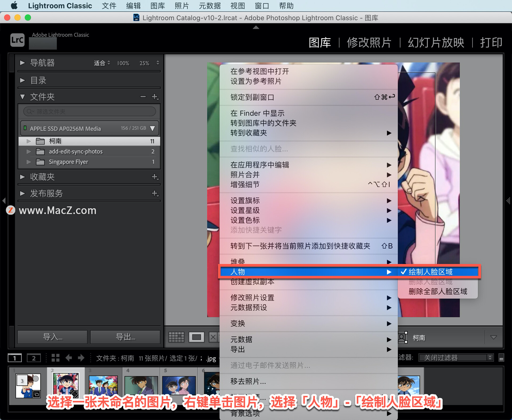Open the 元数据 menu in the menu bar
Image resolution: width=512 pixels, height=420 pixels.
click(x=210, y=6)
